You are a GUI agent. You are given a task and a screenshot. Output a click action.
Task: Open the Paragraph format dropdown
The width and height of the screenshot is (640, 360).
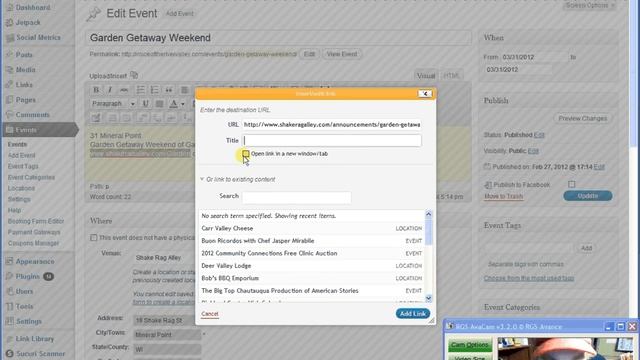click(x=113, y=104)
